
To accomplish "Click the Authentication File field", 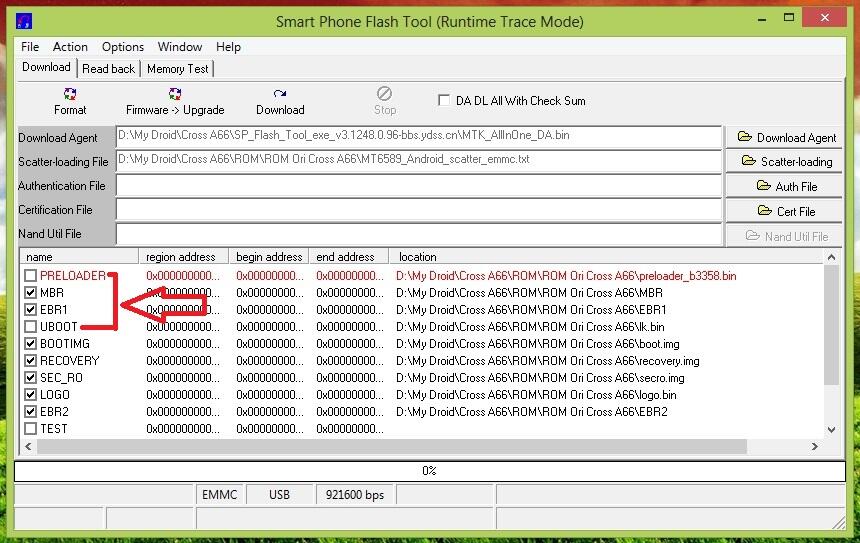I will tap(418, 185).
